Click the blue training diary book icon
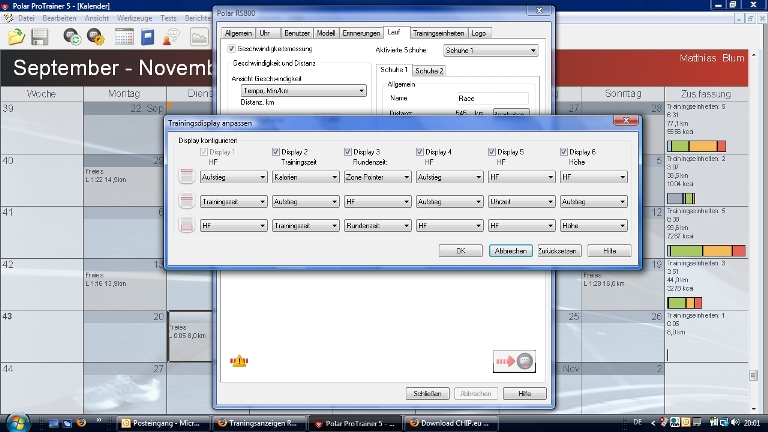768x432 pixels. [148, 37]
